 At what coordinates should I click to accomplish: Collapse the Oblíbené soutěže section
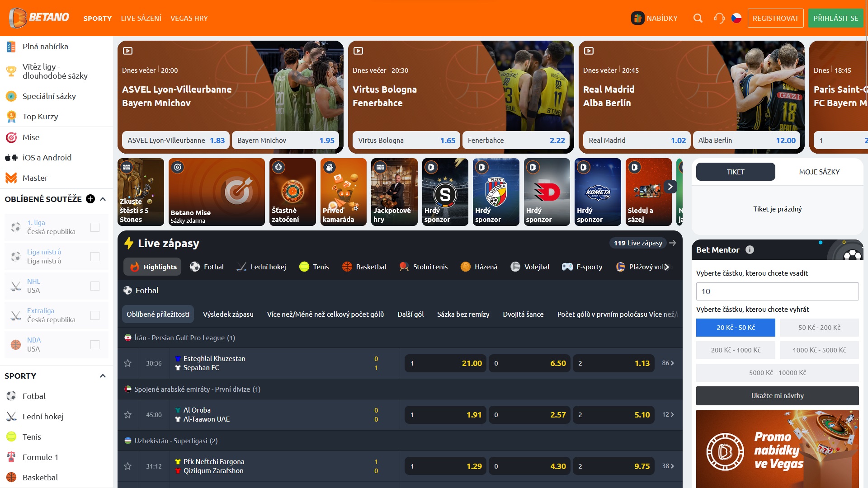click(x=103, y=199)
